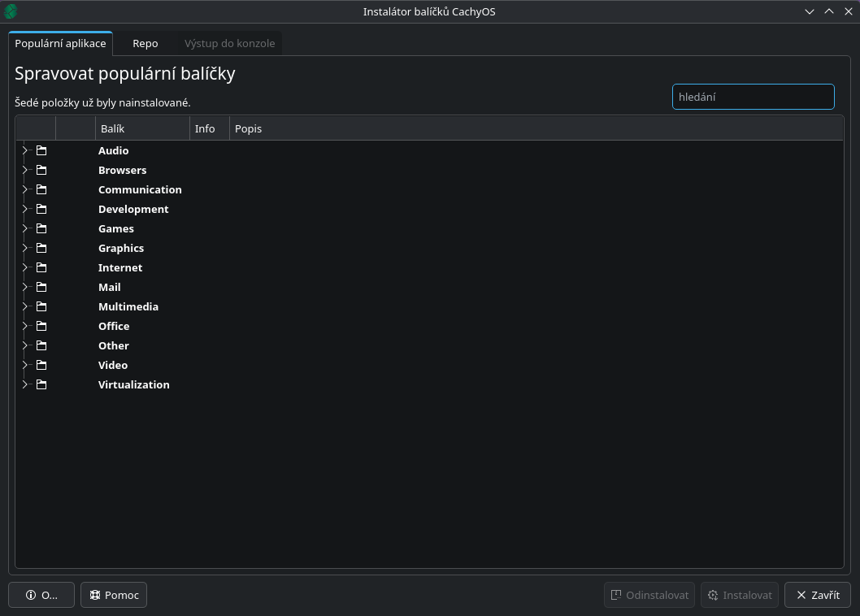Select the Populární aplikace tab
Screen dimensions: 860x616
60,43
